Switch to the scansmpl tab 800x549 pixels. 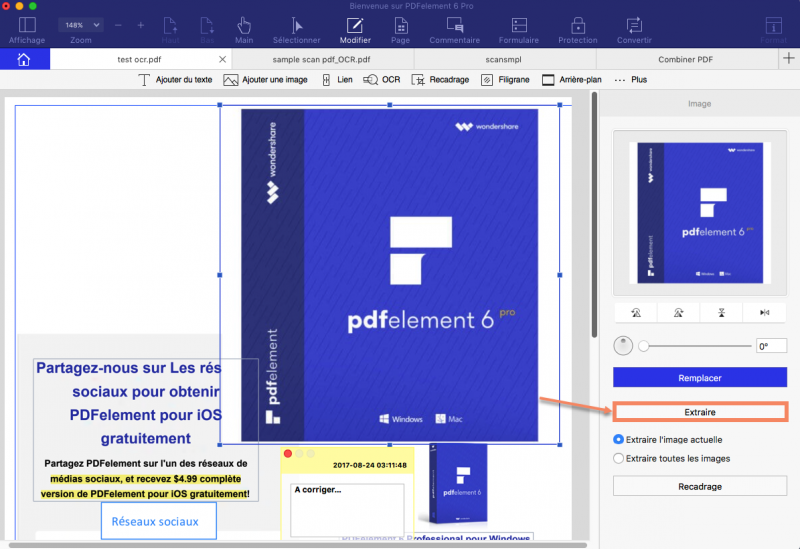504,59
